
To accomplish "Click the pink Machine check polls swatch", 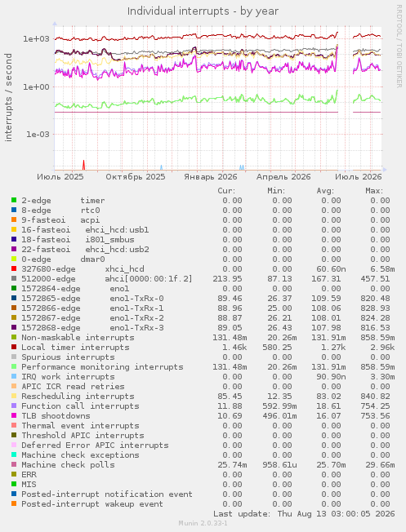I will [14, 464].
